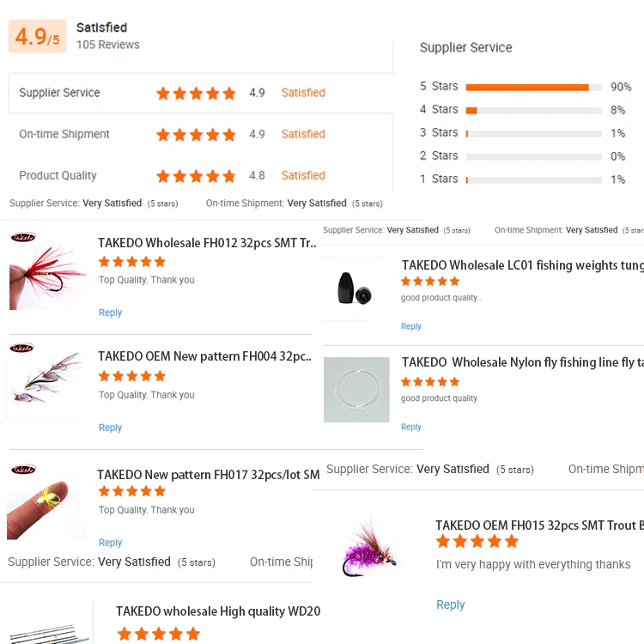Reply to the LC01 fishing weights review

pos(411,327)
